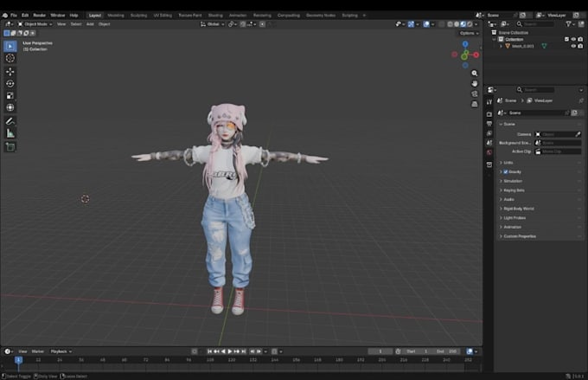Switch perspective/orthographic with the grid icon
This screenshot has width=588, height=380.
475,104
